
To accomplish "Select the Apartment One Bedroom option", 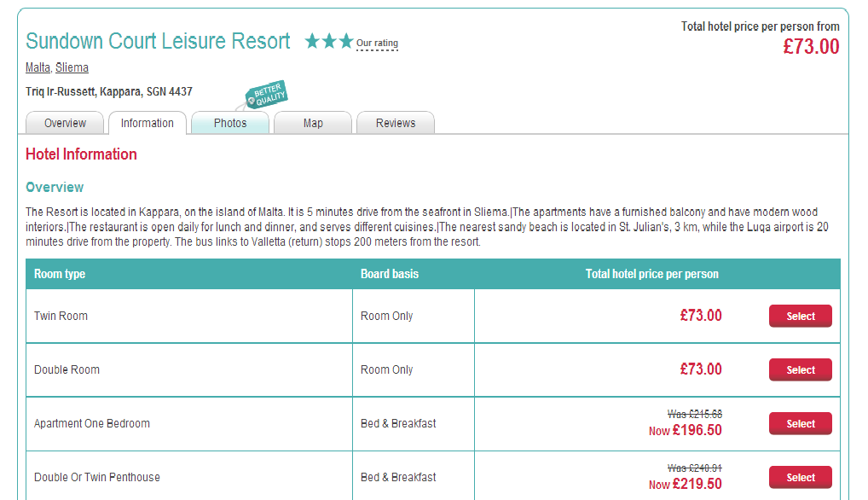I will click(800, 423).
